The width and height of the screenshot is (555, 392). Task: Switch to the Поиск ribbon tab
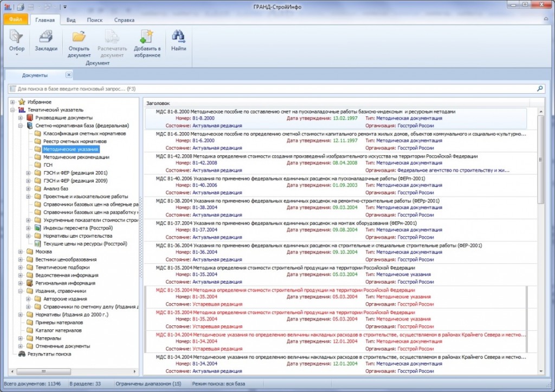click(94, 20)
